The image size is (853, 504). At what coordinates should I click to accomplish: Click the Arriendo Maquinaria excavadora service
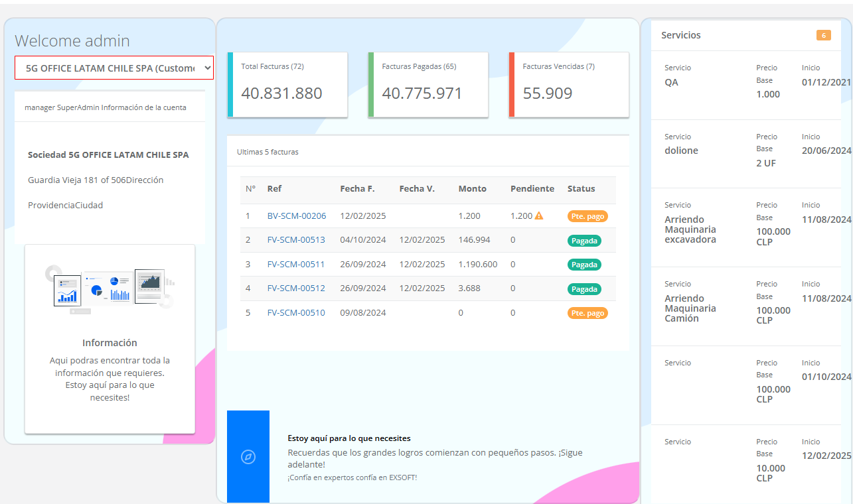[x=690, y=229]
